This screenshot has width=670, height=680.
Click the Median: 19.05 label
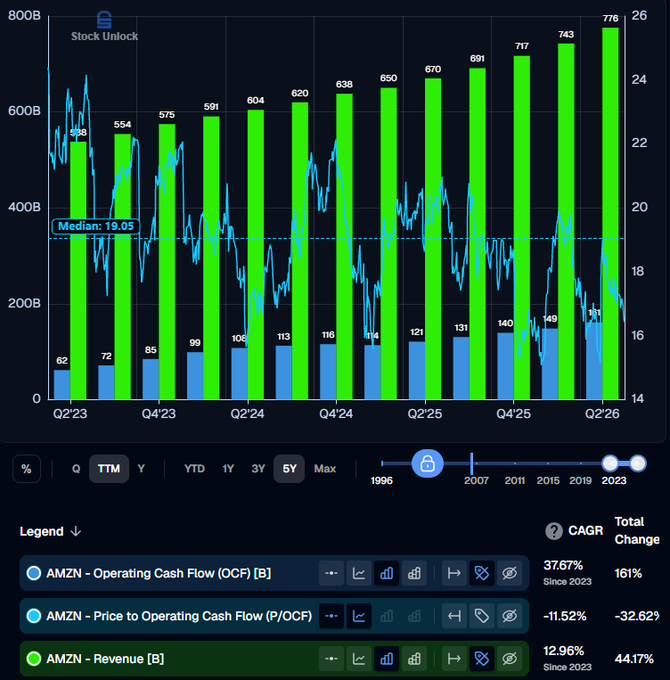[x=95, y=226]
